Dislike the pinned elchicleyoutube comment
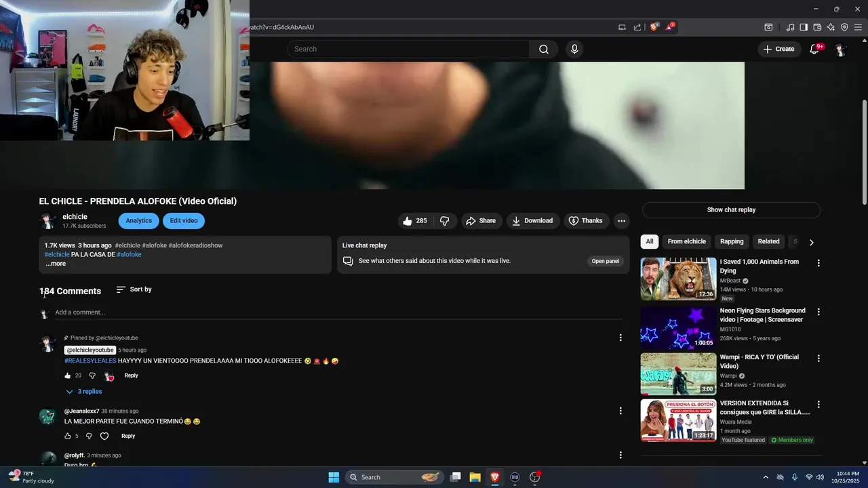The image size is (868, 488). tap(92, 375)
